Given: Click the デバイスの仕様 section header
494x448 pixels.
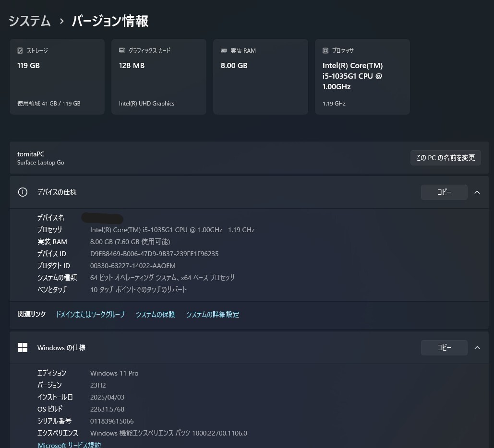Looking at the screenshot, I should 249,192.
